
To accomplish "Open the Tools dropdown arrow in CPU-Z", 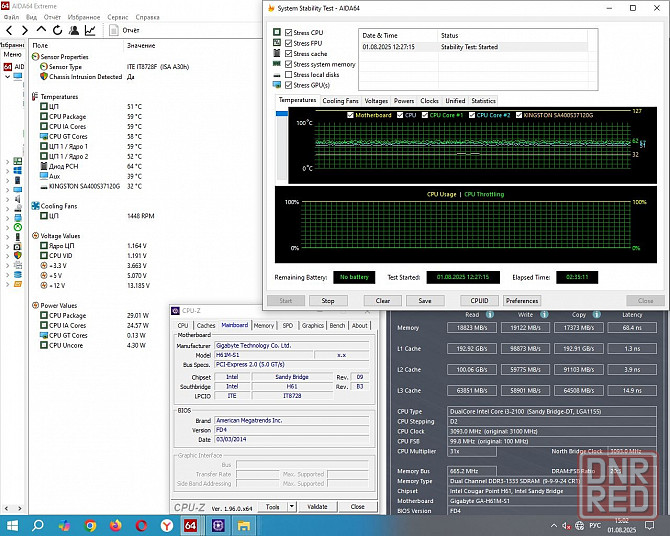I will click(x=292, y=507).
